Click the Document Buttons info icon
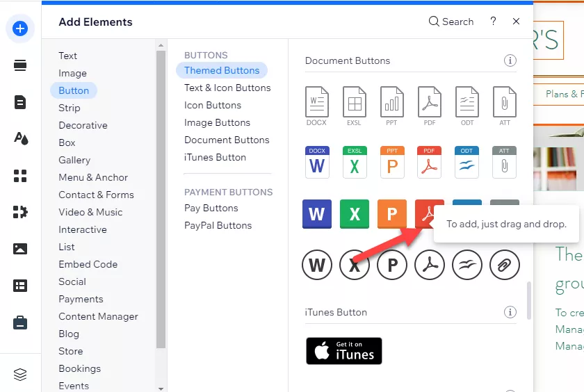Screen dimensions: 584x392 (x=510, y=60)
